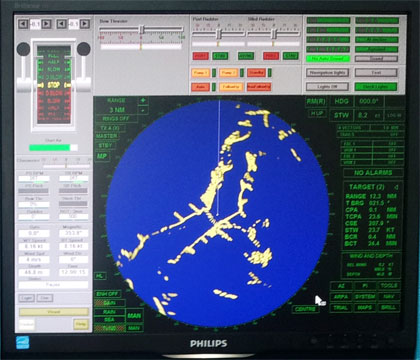Open the H UP orientation selector
The height and width of the screenshot is (360, 420).
(x=317, y=114)
